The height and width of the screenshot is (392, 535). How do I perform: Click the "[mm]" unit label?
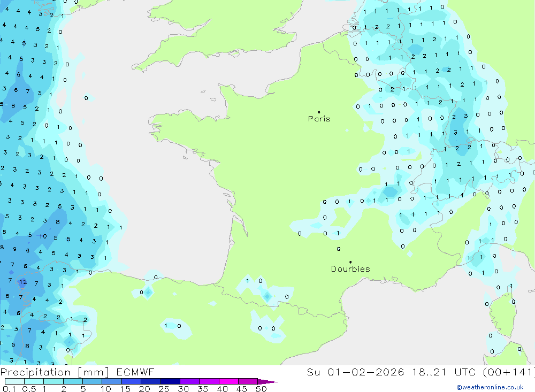click(x=94, y=372)
